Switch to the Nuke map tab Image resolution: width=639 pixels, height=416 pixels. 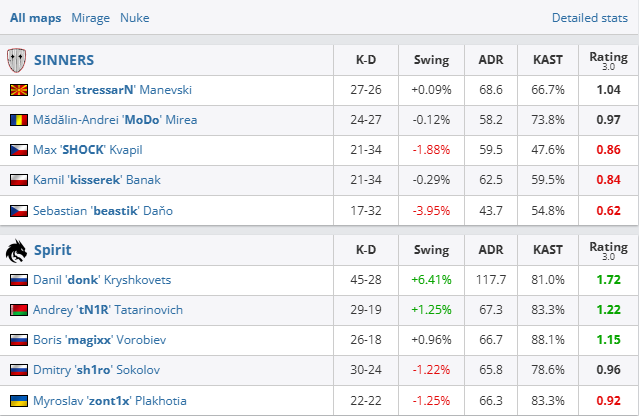coord(135,18)
